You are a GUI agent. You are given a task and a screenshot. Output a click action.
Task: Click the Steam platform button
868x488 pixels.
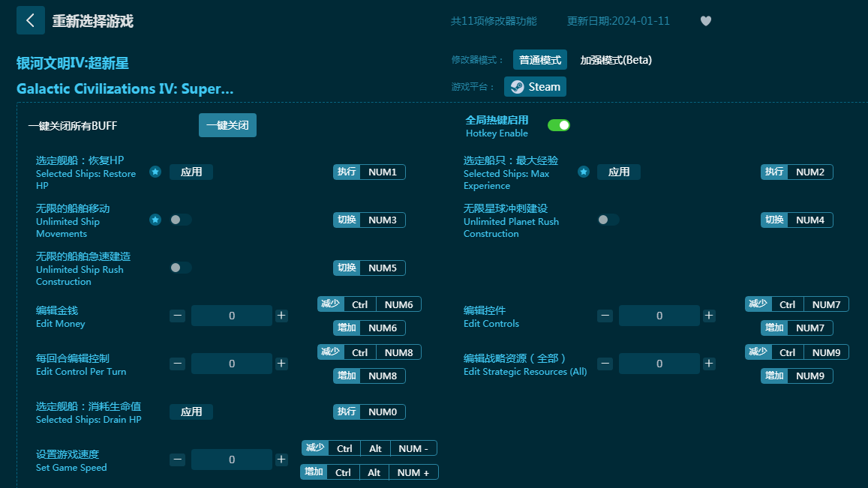click(536, 87)
